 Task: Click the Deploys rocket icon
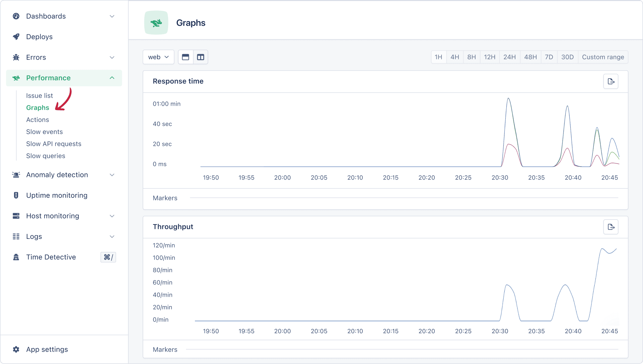click(16, 36)
